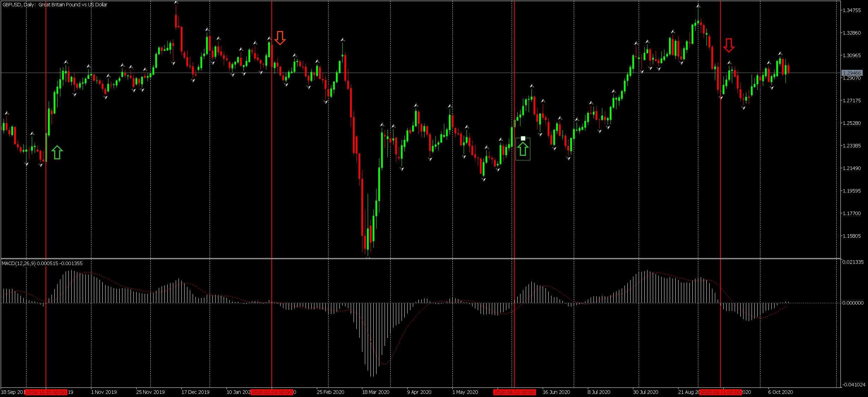868x397 pixels.
Task: Click the 25 Nov 2019 date label
Action: coord(150,392)
